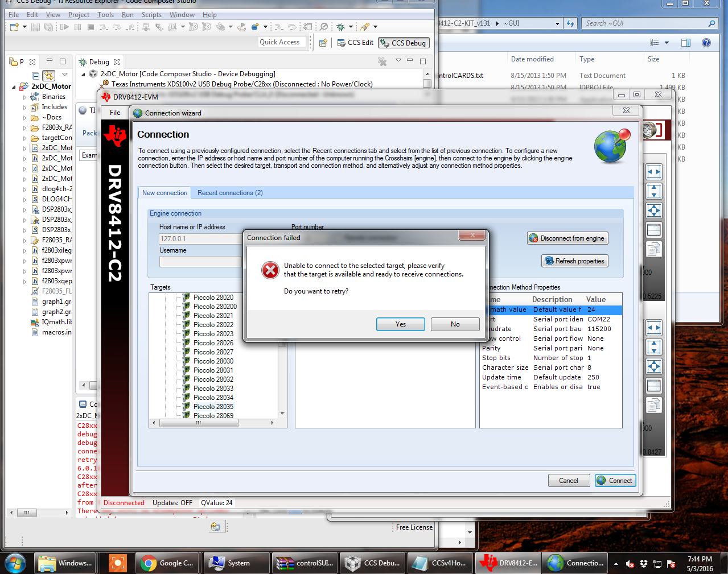728x574 pixels.
Task: Click the Quick Access field
Action: click(283, 42)
